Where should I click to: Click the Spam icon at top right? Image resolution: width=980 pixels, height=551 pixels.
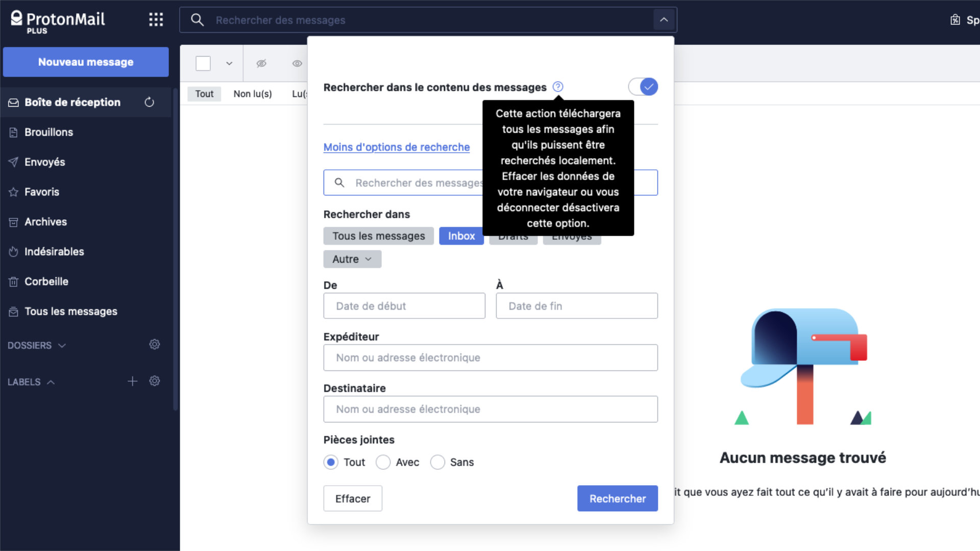(955, 20)
